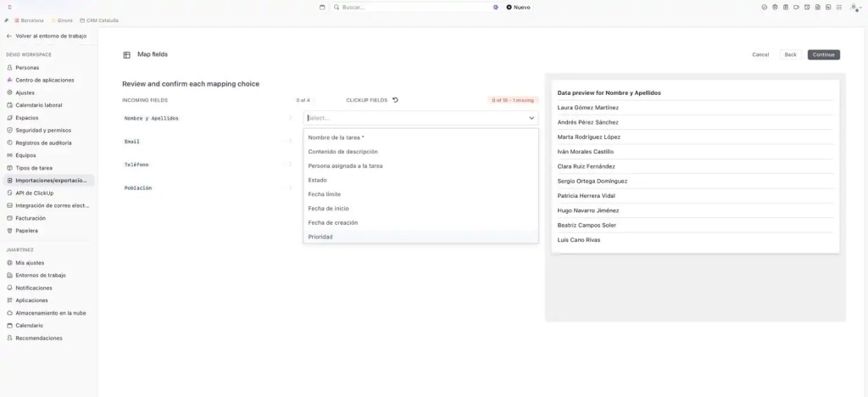Viewport: 868px width, 397px height.
Task: Click the Calendario laboral sidebar icon
Action: tap(9, 105)
